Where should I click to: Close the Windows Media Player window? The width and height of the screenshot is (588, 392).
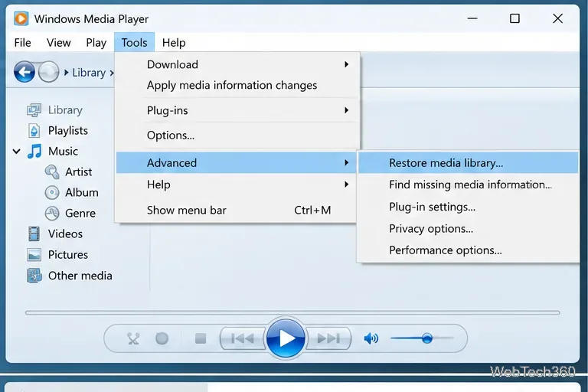click(x=557, y=18)
